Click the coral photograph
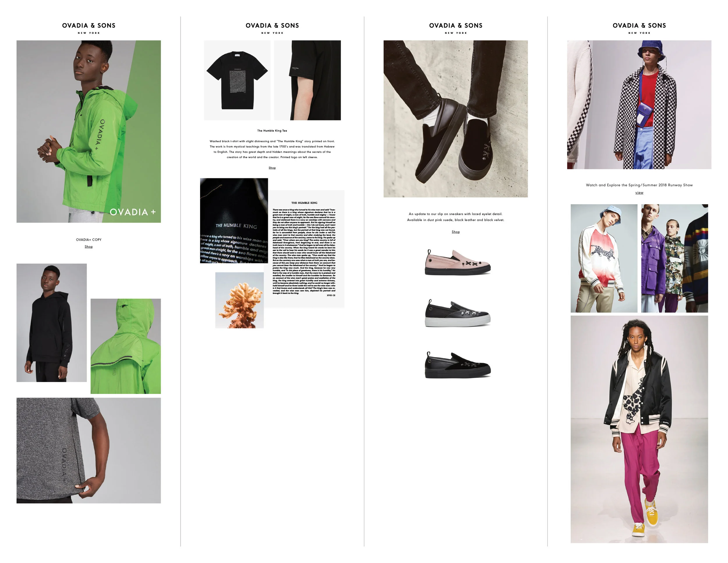The width and height of the screenshot is (728, 563). [x=239, y=300]
